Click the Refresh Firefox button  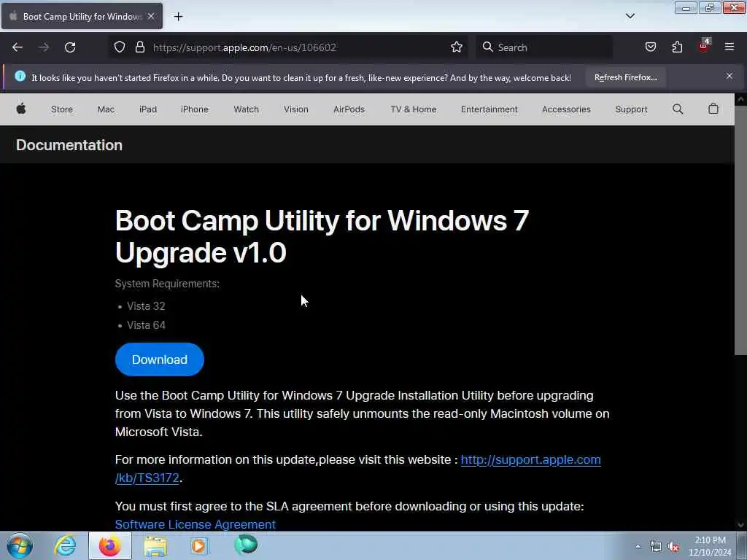(625, 77)
